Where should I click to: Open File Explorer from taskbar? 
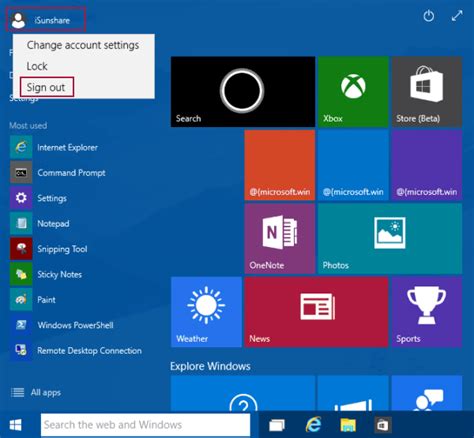[348, 425]
